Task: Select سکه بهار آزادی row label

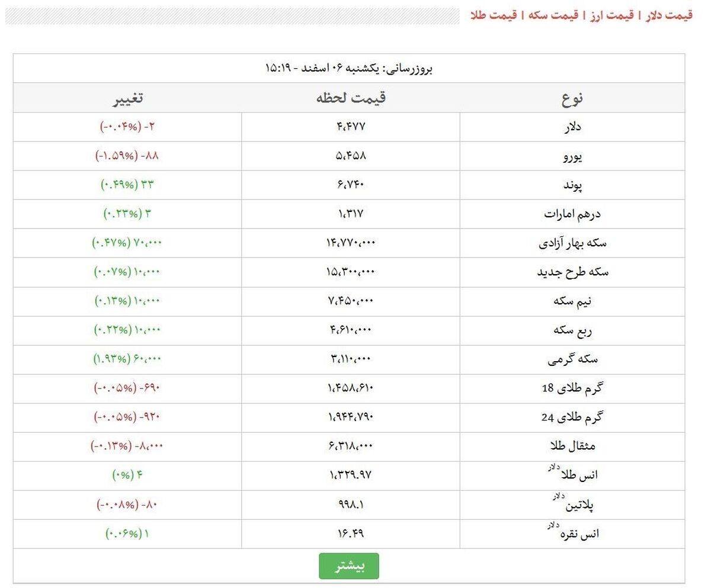Action: (572, 243)
